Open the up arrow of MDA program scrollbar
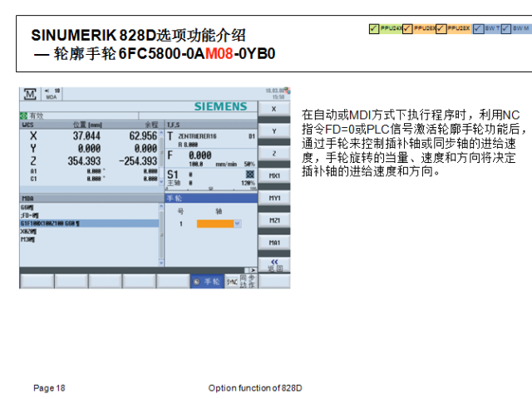Screen dimensions: 532x399 coord(161,206)
